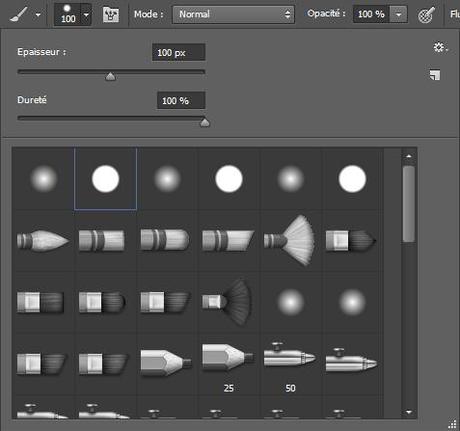Open the gear menu of brush picker

pyautogui.click(x=440, y=48)
